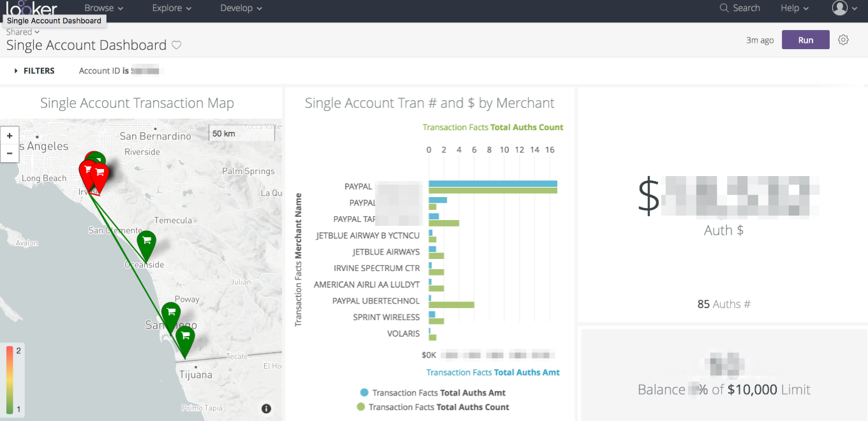The width and height of the screenshot is (868, 421).
Task: Click the map attribution info icon
Action: (266, 409)
